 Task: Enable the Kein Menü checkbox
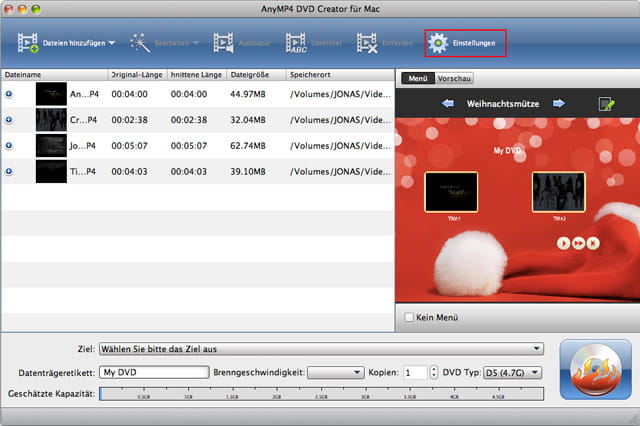point(409,317)
